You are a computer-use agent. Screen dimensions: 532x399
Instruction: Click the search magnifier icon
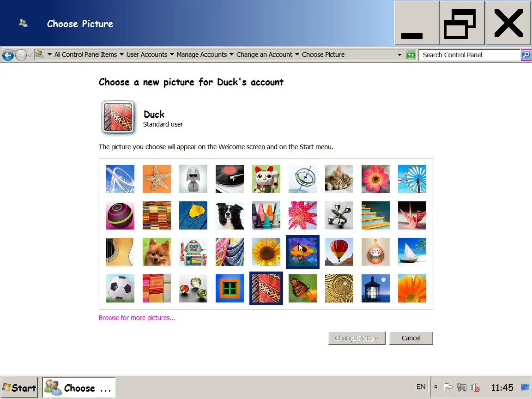point(526,55)
